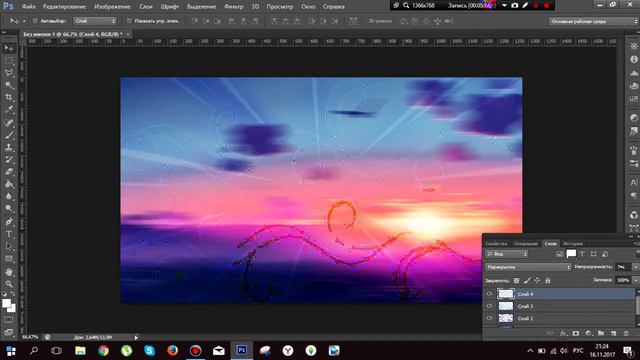This screenshot has width=640, height=360.
Task: Click the recorder pencil draw icon
Action: [x=525, y=5]
